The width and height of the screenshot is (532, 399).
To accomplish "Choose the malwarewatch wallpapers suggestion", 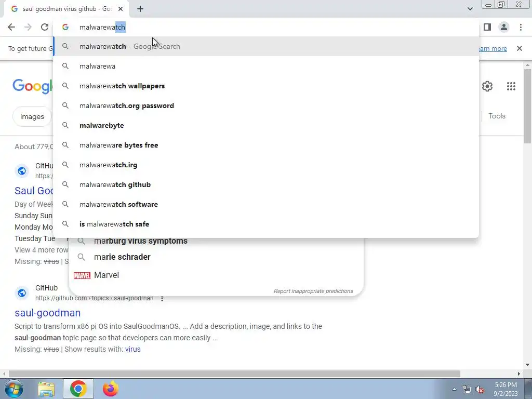I will pos(266,86).
